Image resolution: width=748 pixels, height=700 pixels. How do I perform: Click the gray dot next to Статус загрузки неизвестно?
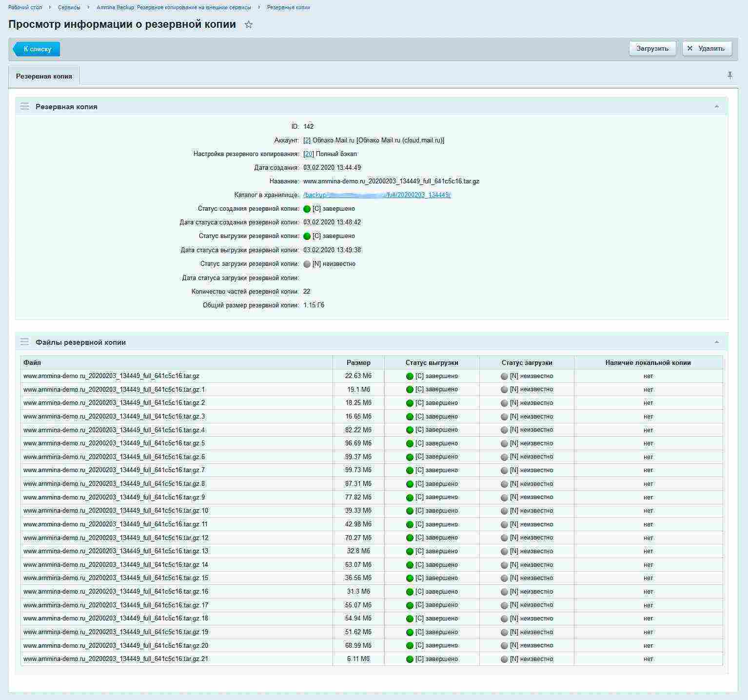[307, 263]
